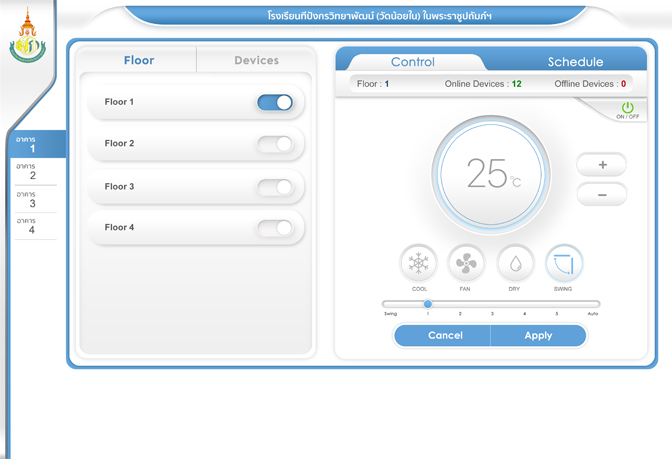This screenshot has height=459, width=672.
Task: Switch on the Floor 4 toggle
Action: pyautogui.click(x=275, y=228)
